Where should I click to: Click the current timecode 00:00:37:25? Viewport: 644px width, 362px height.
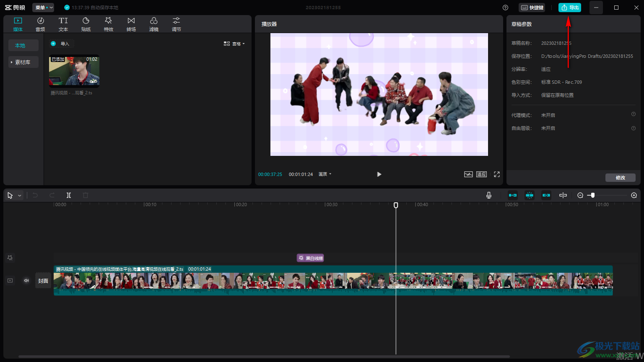point(270,174)
